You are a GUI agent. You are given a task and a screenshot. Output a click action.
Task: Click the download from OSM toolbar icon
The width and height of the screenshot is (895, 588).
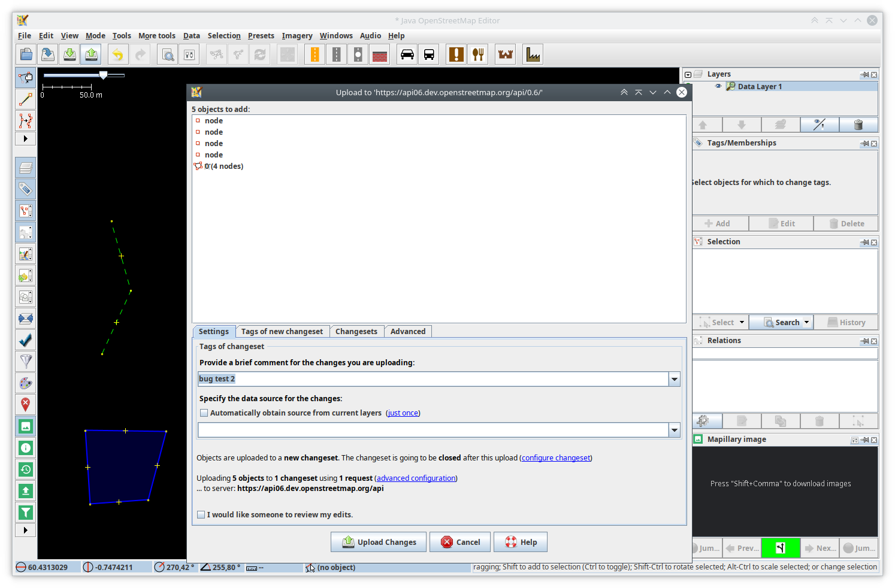click(x=69, y=55)
